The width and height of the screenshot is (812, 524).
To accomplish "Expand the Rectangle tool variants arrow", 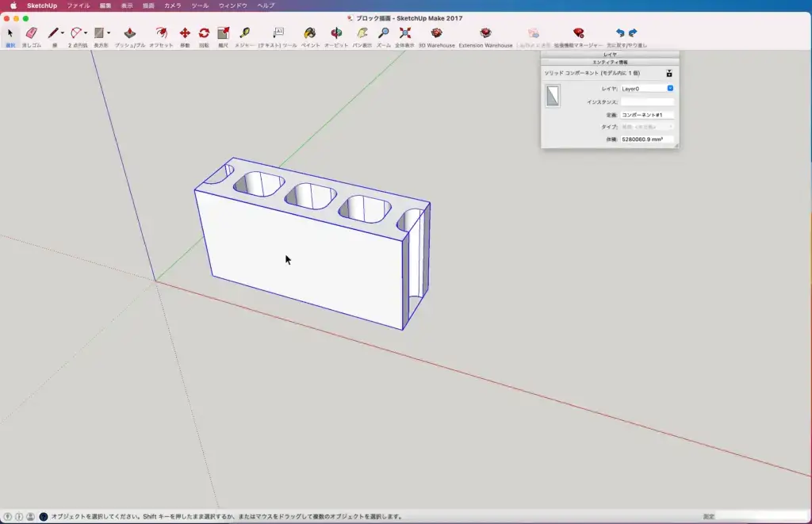I will 108,33.
